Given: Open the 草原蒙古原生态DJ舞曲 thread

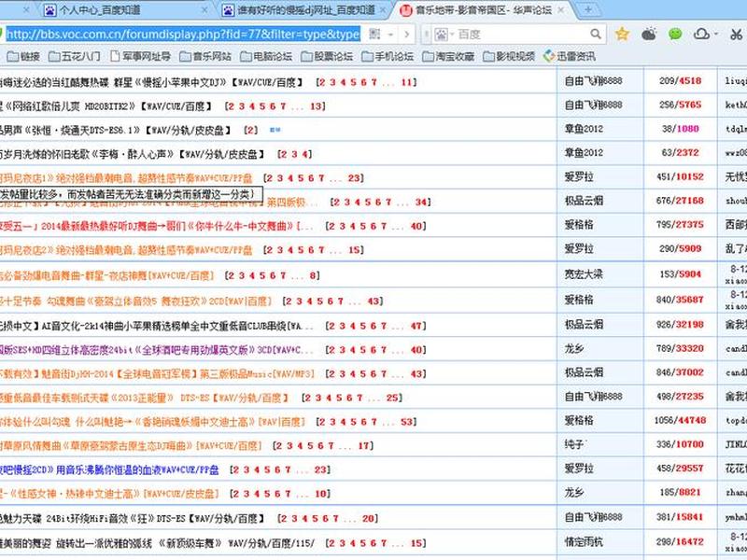Looking at the screenshot, I should coord(131,446).
